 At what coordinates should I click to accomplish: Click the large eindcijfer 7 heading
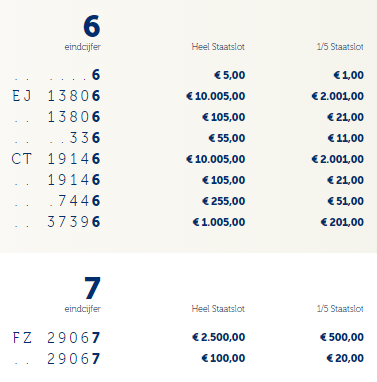click(92, 288)
